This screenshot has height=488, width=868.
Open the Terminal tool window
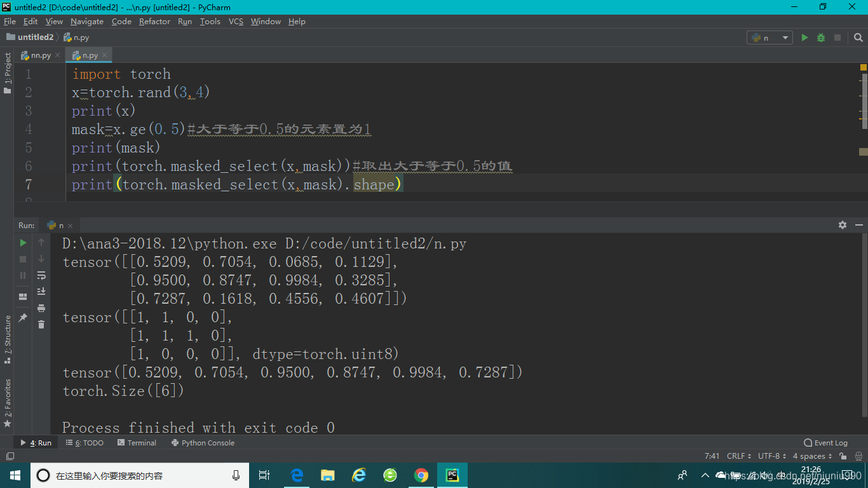pos(137,443)
